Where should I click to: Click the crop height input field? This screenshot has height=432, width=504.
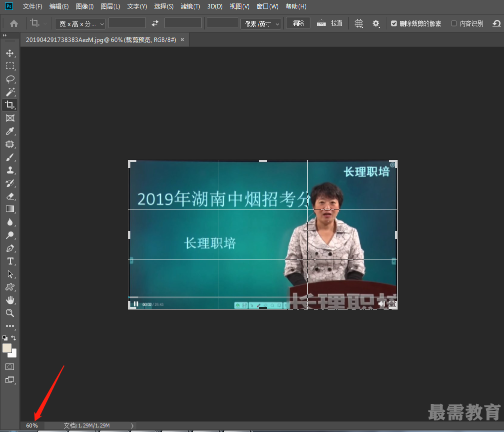pyautogui.click(x=183, y=23)
